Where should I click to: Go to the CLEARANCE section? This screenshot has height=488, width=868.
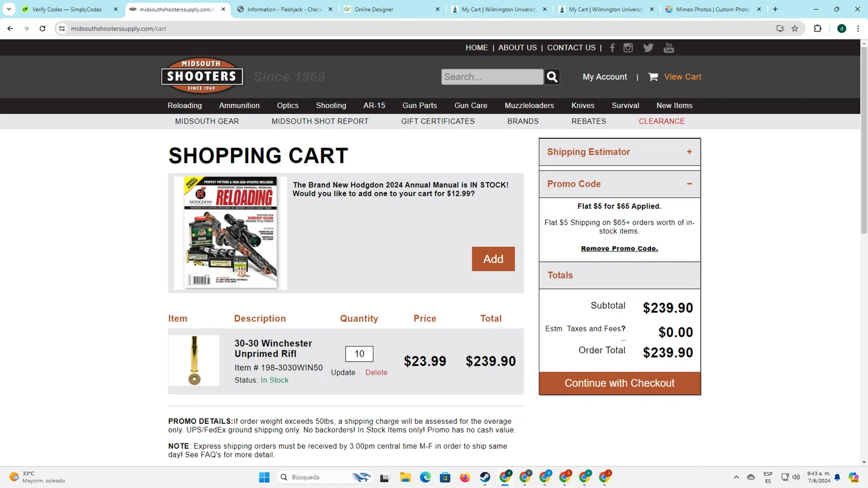(661, 121)
